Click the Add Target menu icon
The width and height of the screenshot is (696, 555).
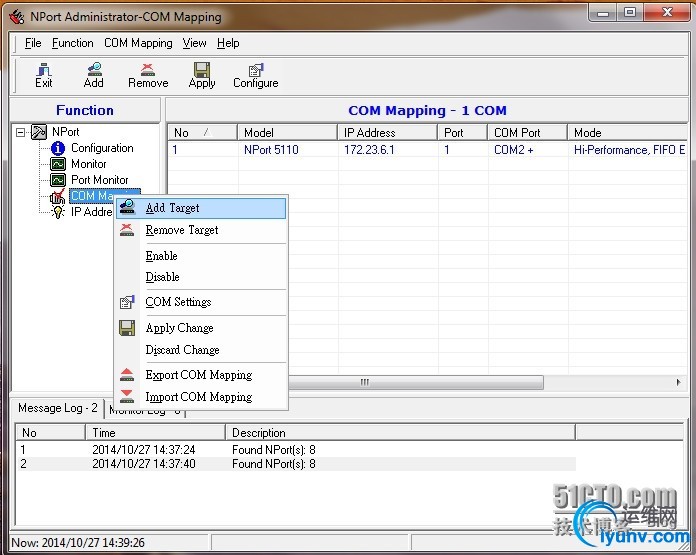[127, 207]
